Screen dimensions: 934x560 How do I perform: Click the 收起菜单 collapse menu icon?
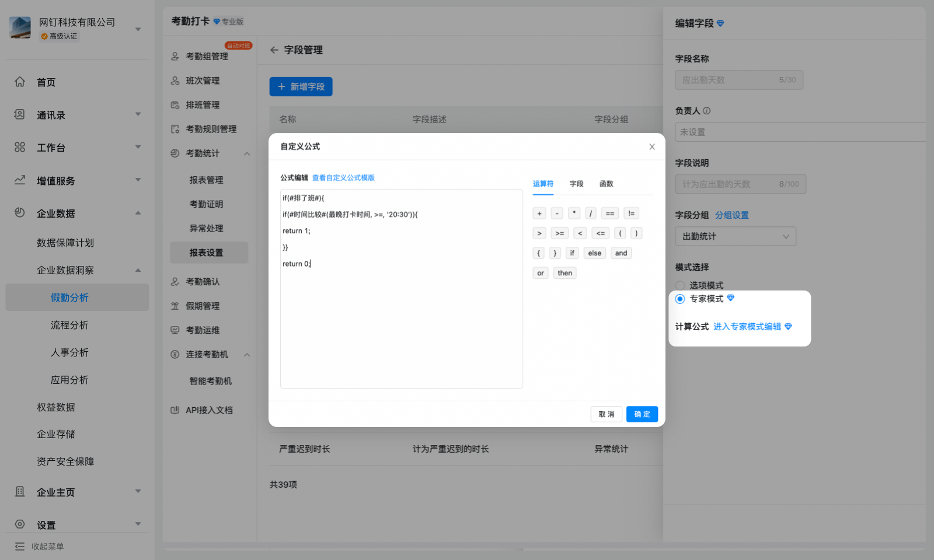[x=20, y=547]
